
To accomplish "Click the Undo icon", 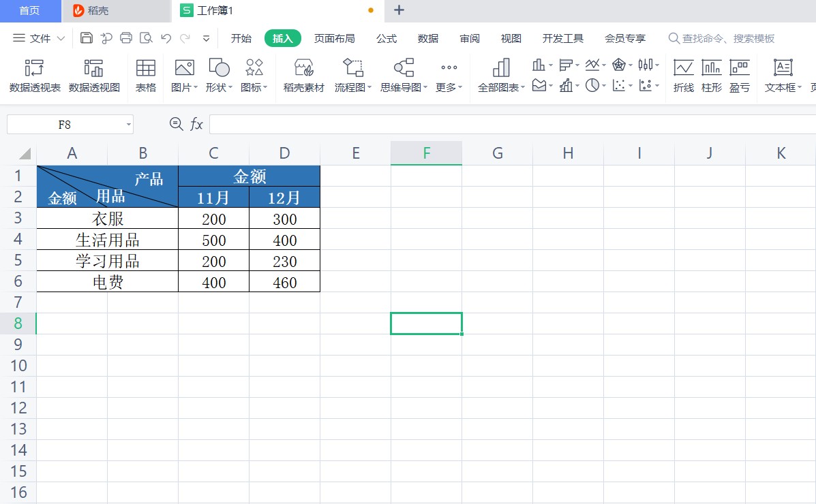I will point(165,38).
